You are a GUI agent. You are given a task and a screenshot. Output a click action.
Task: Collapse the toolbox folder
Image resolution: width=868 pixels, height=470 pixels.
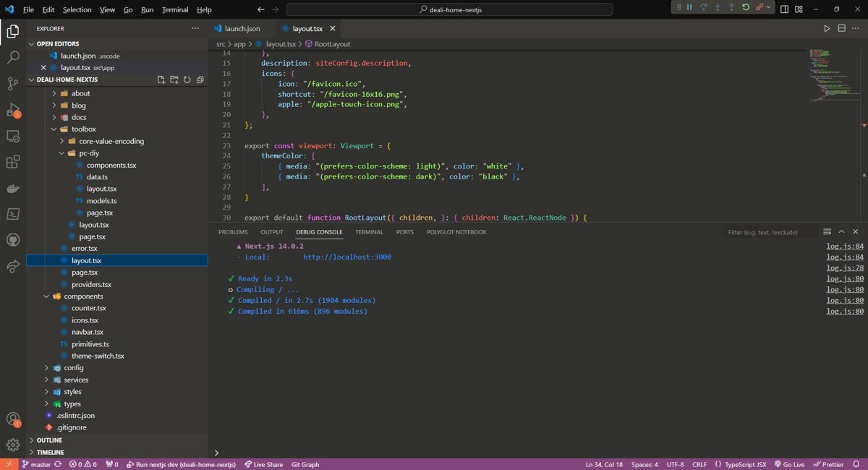54,129
